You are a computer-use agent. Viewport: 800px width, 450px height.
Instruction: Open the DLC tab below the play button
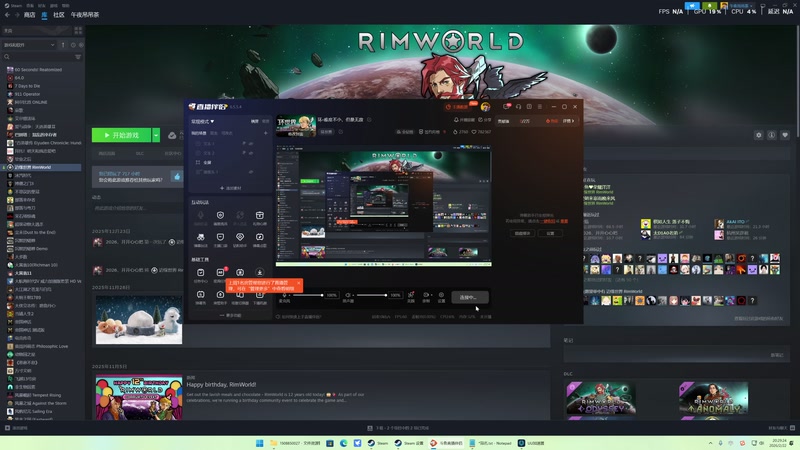tap(139, 153)
